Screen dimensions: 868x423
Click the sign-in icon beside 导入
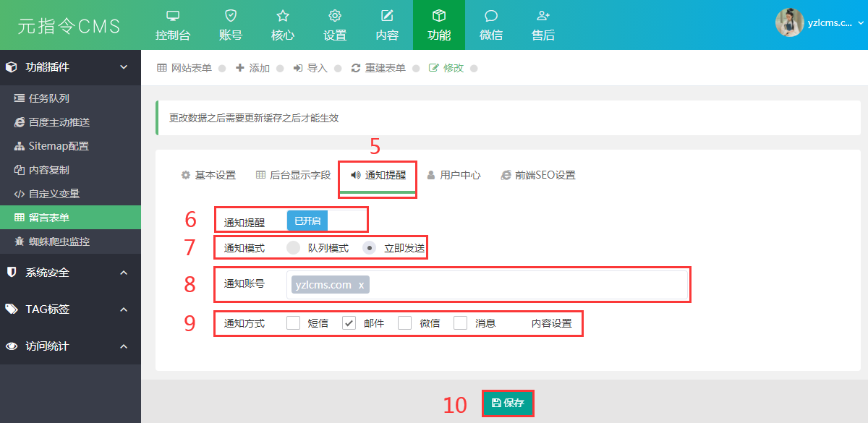point(298,68)
